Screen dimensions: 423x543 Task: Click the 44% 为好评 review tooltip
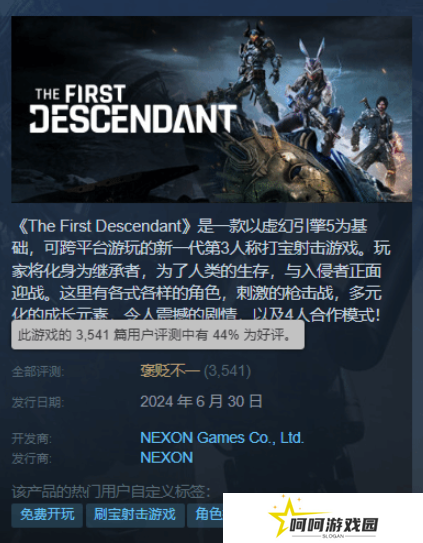tap(158, 335)
